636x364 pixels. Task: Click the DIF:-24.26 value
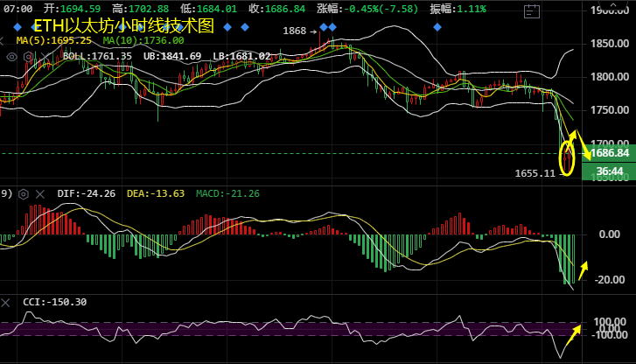click(x=87, y=193)
